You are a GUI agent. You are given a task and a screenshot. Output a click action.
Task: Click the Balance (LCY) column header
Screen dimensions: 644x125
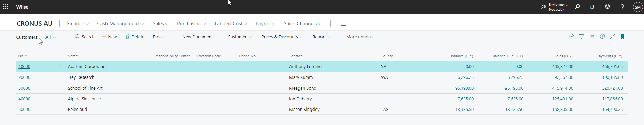(x=462, y=56)
